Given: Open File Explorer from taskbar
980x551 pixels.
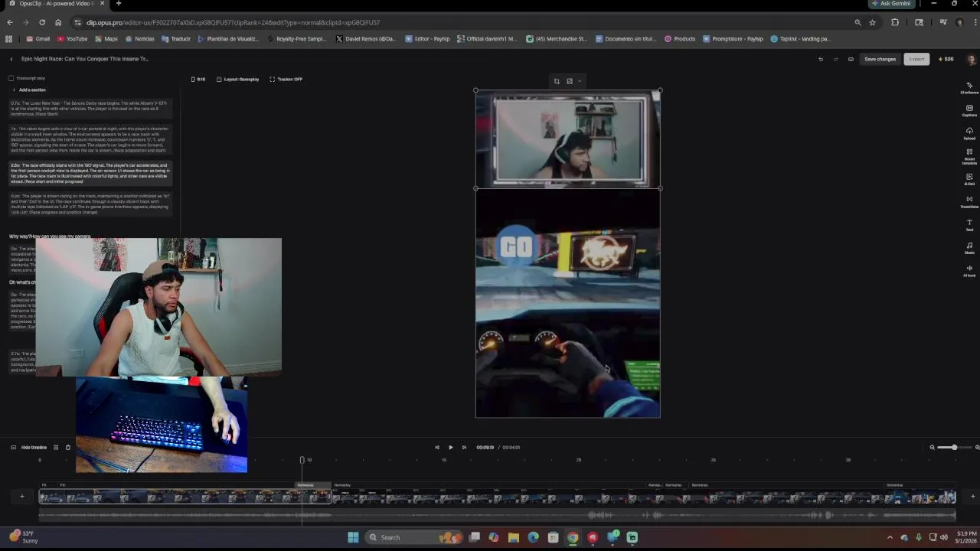Looking at the screenshot, I should pyautogui.click(x=514, y=537).
